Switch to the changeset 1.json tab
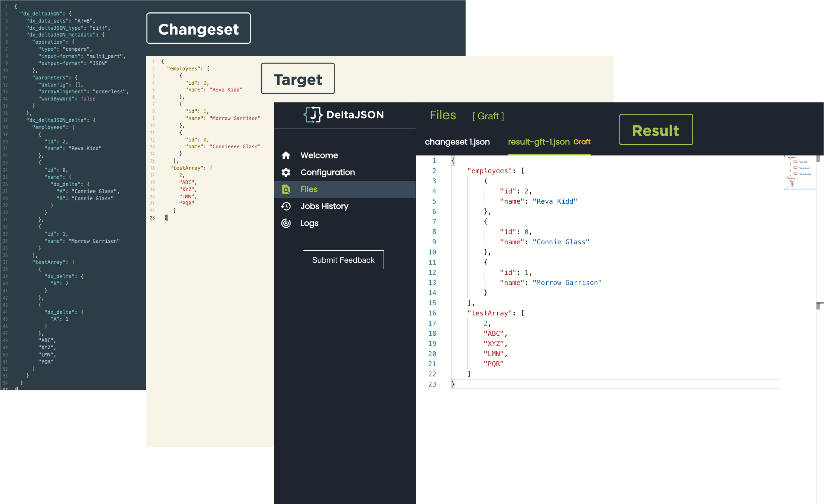The image size is (824, 504). click(x=457, y=142)
